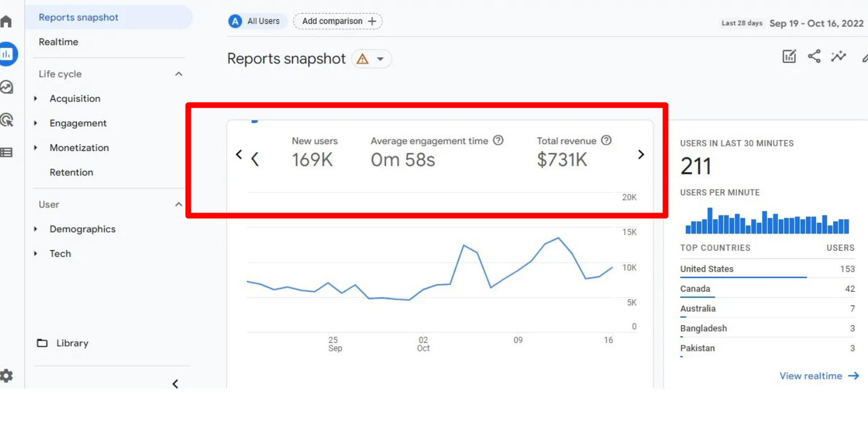Click the Add comparison button
Image resolution: width=868 pixels, height=437 pixels.
[x=338, y=22]
